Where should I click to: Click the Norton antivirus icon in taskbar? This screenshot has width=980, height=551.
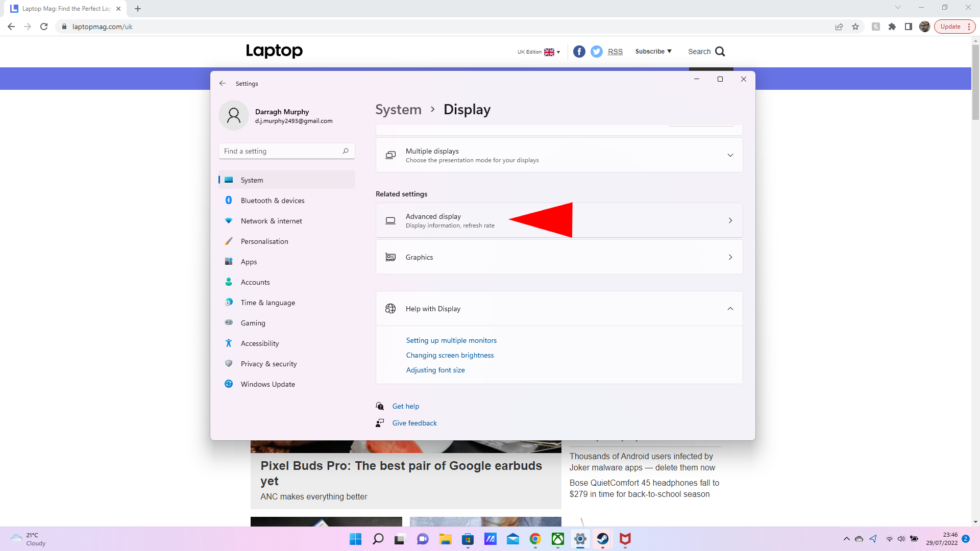(x=624, y=539)
